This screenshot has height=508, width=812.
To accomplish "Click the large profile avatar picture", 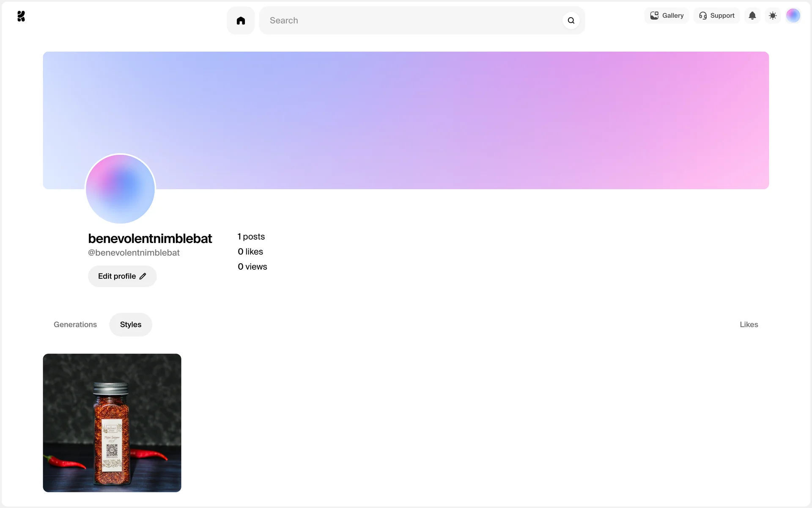I will click(x=121, y=189).
